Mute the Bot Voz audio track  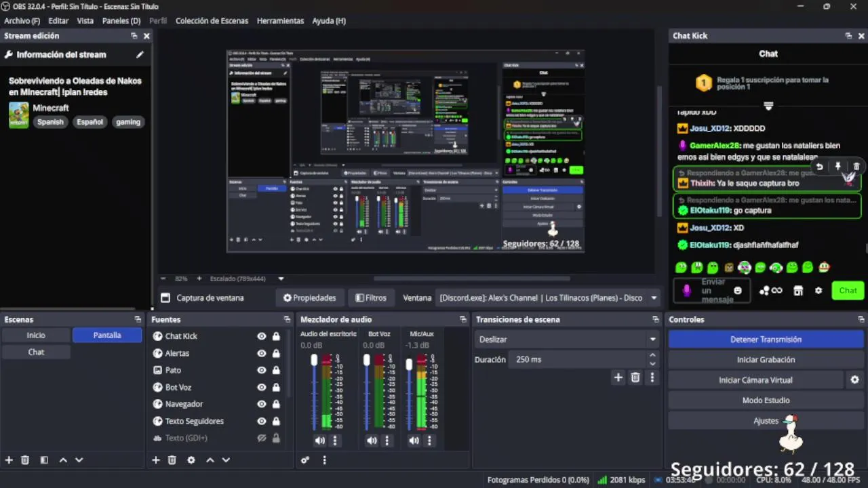[x=372, y=441]
